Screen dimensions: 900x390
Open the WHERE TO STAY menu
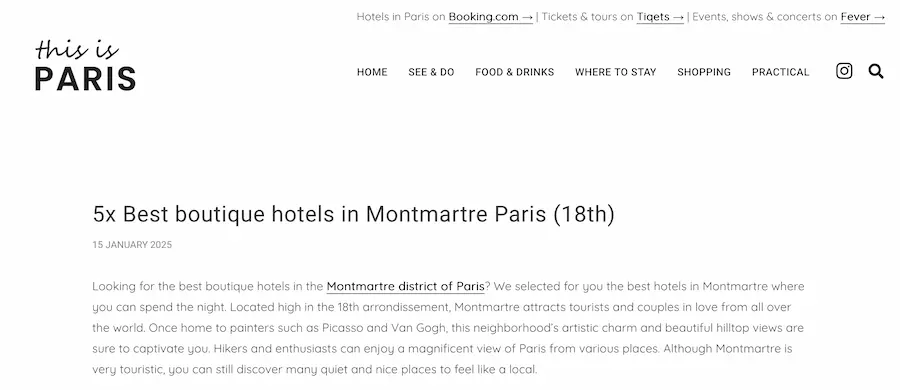(x=615, y=72)
